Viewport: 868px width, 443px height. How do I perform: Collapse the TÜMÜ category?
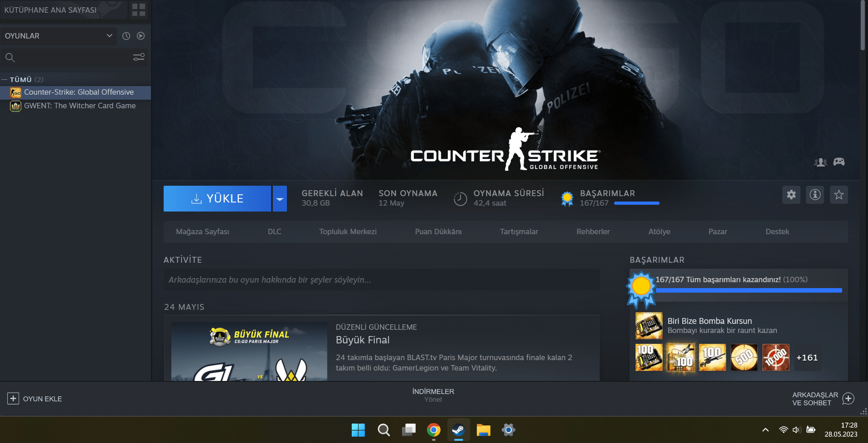click(5, 79)
